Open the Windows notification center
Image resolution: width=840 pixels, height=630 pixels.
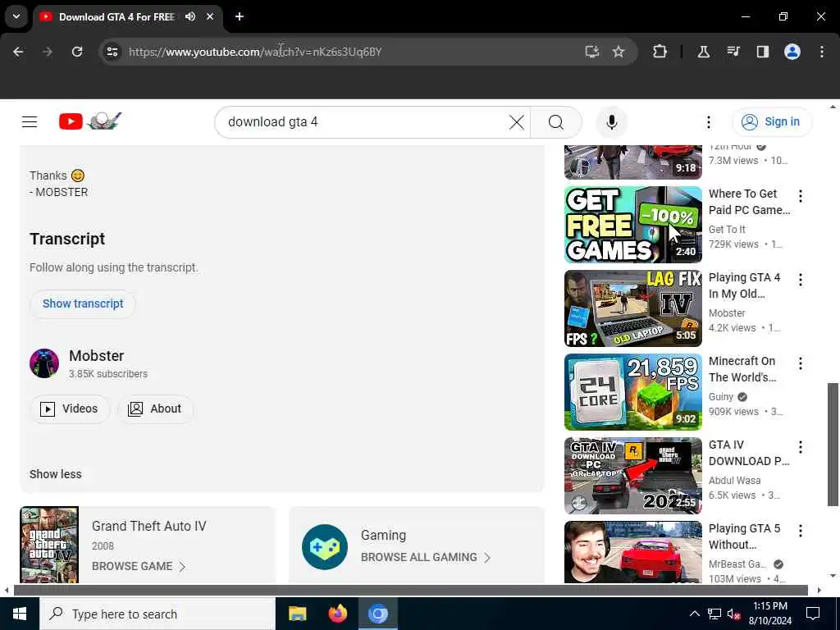pyautogui.click(x=813, y=614)
